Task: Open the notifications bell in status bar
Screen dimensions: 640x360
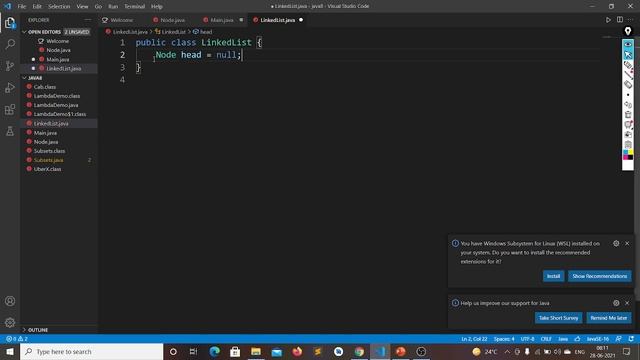Action: (x=631, y=339)
